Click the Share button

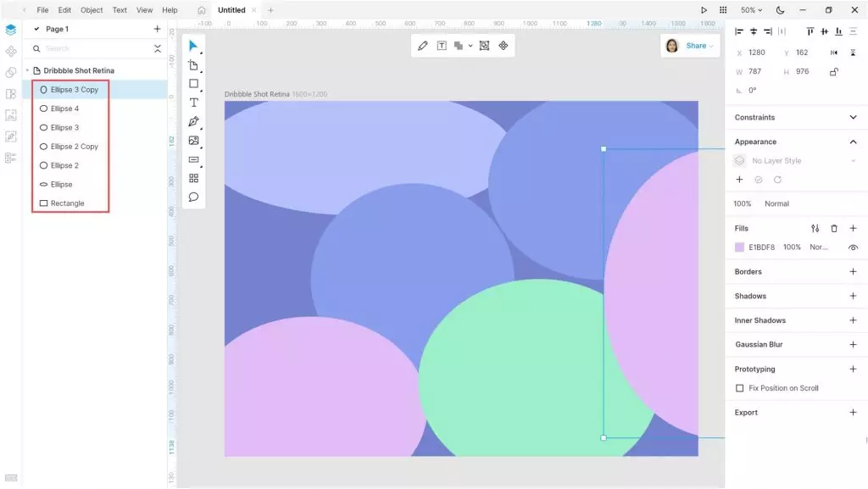[699, 46]
